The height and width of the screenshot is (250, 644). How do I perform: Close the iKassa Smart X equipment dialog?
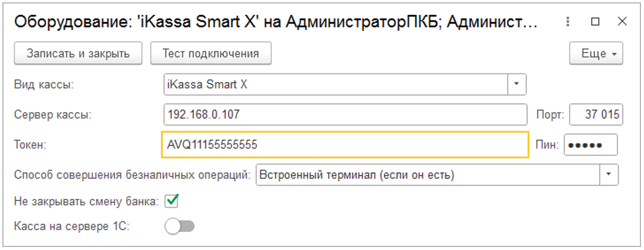pos(622,22)
